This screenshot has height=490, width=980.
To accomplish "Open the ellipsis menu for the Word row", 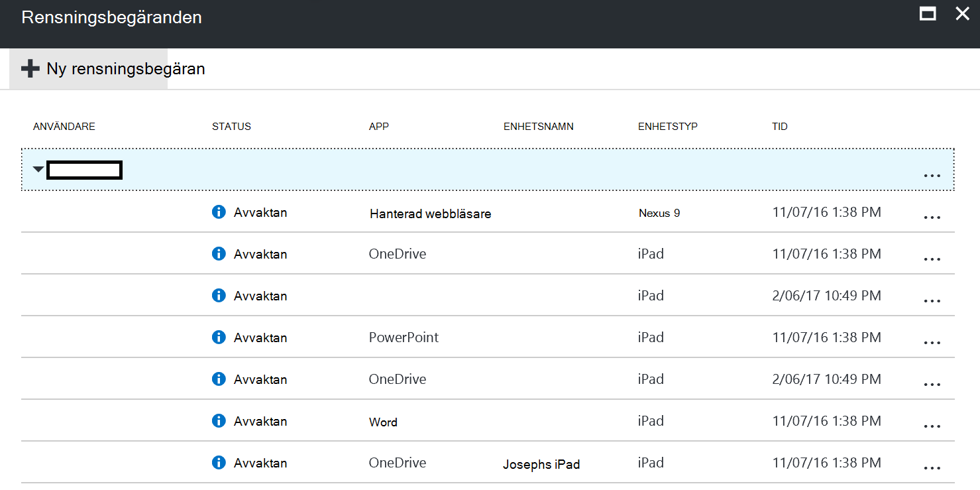I will (x=932, y=426).
